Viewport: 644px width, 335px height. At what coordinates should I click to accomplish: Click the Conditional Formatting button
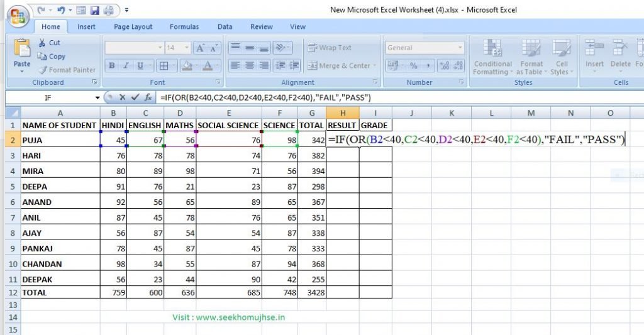(492, 57)
